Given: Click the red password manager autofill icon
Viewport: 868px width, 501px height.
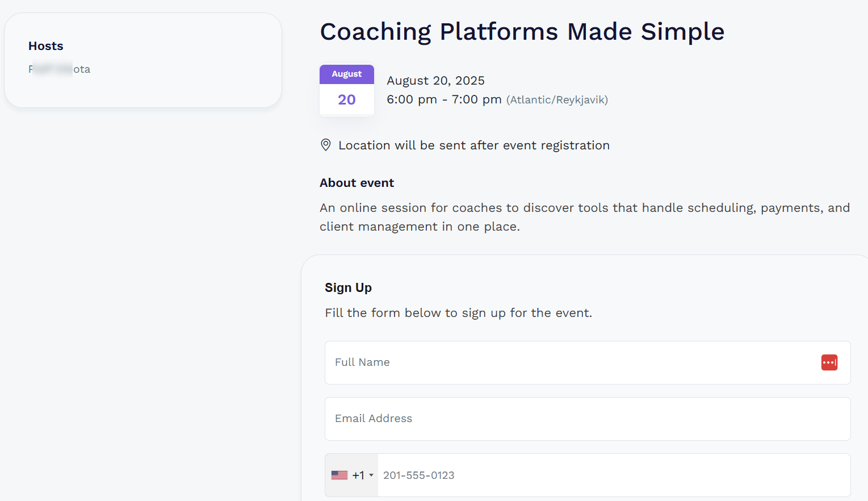Looking at the screenshot, I should (829, 362).
